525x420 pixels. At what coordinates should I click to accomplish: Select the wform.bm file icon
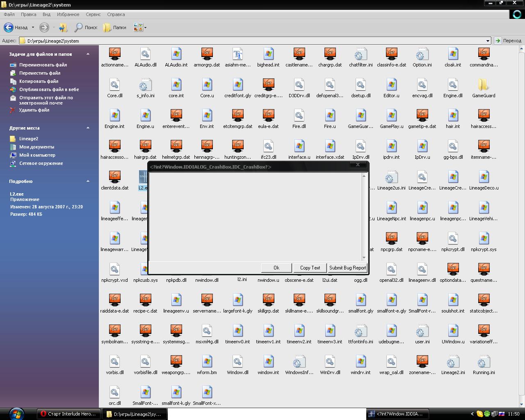coord(207,361)
